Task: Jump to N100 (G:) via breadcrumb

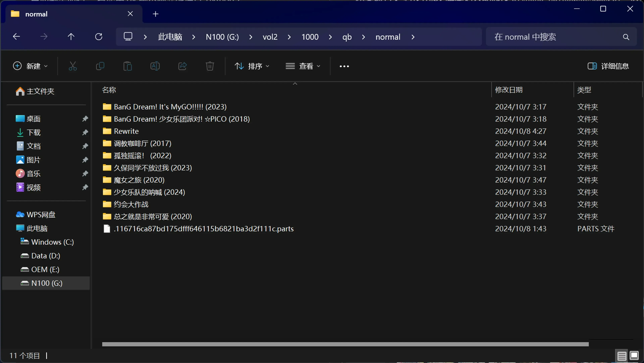Action: point(222,37)
